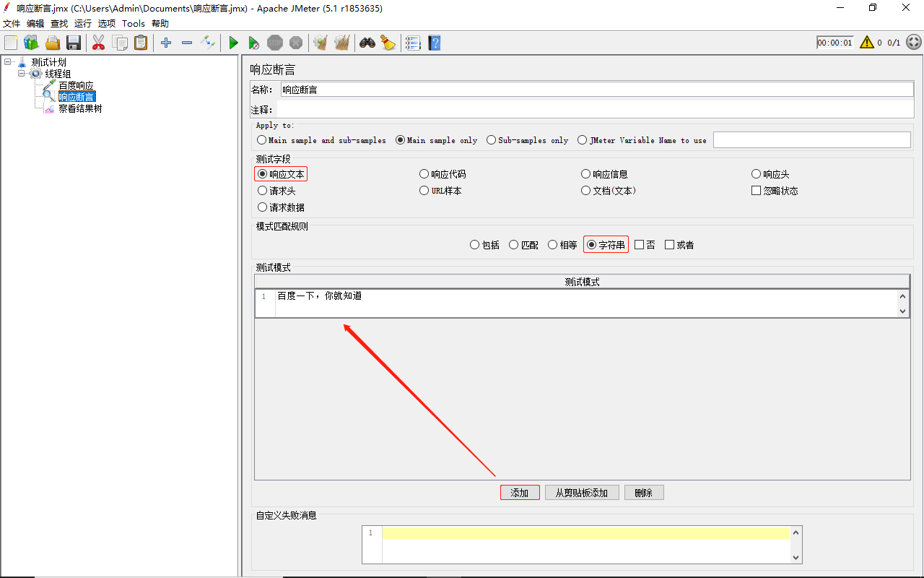Image resolution: width=924 pixels, height=578 pixels.
Task: Select 百度响应 sampler in tree
Action: (76, 85)
